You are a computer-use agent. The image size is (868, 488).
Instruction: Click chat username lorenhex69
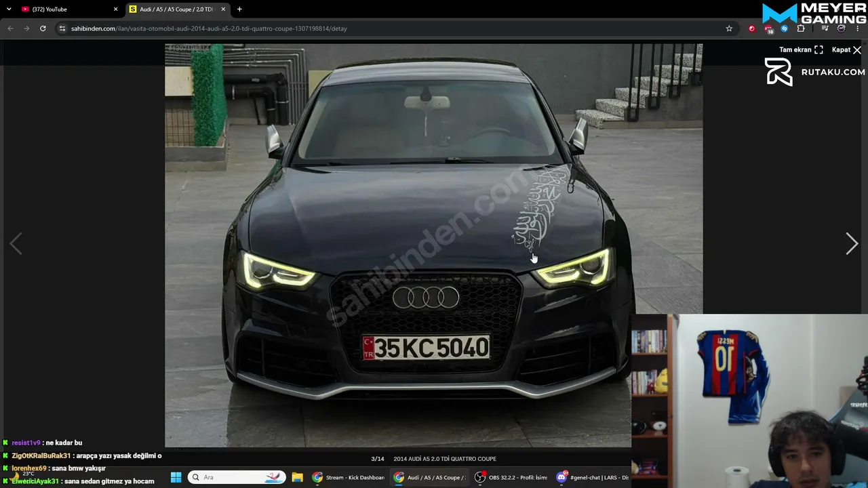(29, 468)
